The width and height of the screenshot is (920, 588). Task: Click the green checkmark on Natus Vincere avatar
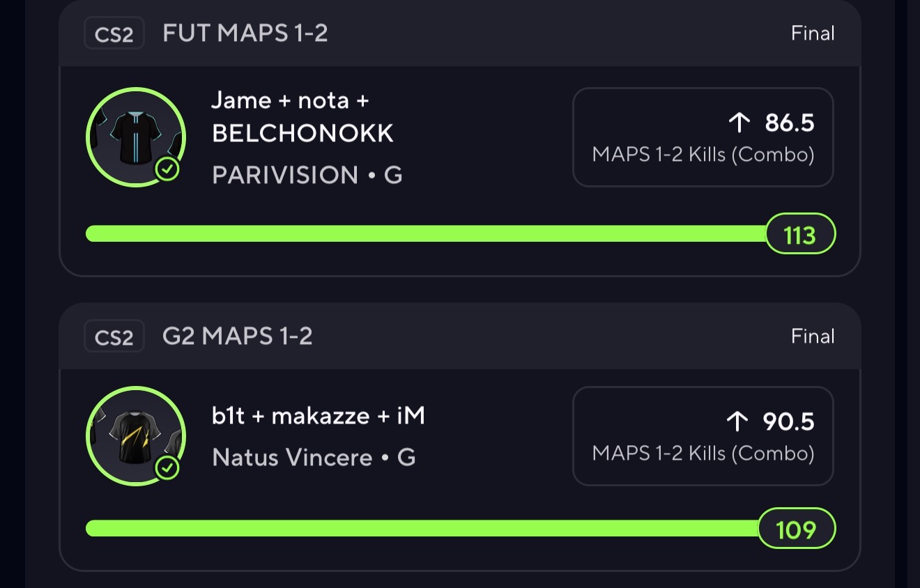(x=167, y=468)
